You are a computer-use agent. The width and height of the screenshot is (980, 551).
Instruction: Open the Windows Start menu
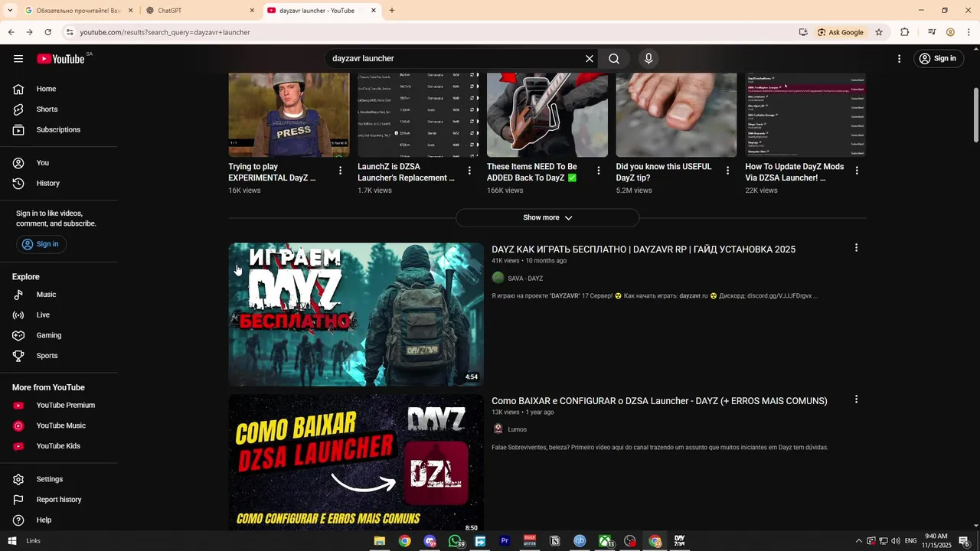[11, 541]
